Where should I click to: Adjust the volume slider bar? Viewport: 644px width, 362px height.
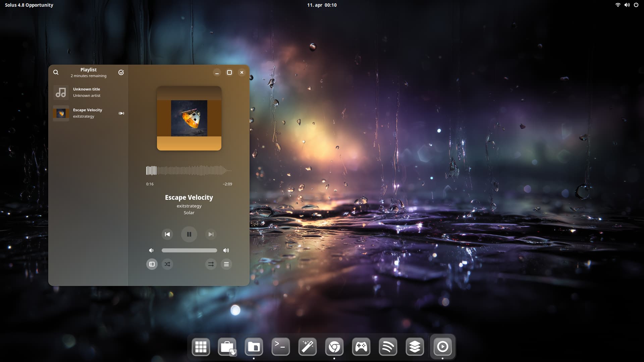click(189, 250)
